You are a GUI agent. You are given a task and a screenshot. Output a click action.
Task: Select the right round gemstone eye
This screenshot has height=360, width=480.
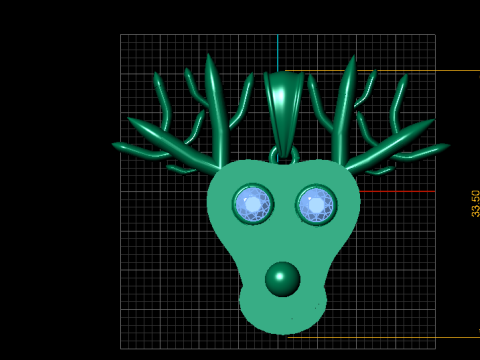click(x=316, y=205)
